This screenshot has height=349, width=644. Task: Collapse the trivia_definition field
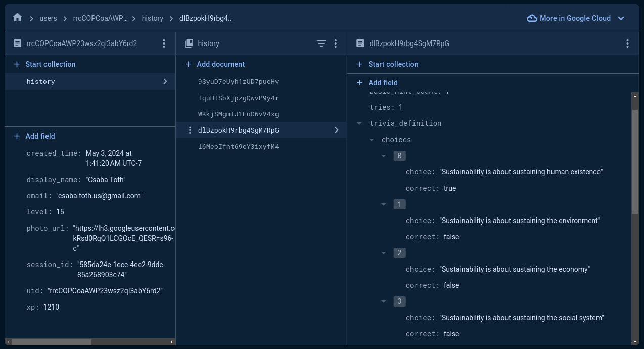point(359,123)
